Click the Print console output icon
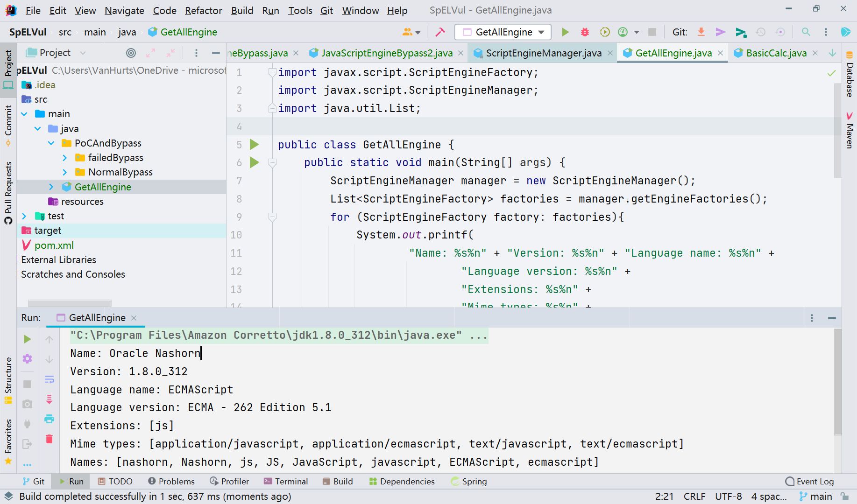This screenshot has height=504, width=857. (x=49, y=419)
